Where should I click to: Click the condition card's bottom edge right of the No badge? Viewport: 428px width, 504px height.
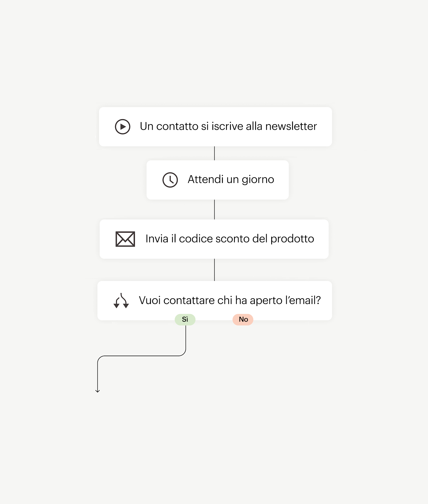tap(292, 319)
